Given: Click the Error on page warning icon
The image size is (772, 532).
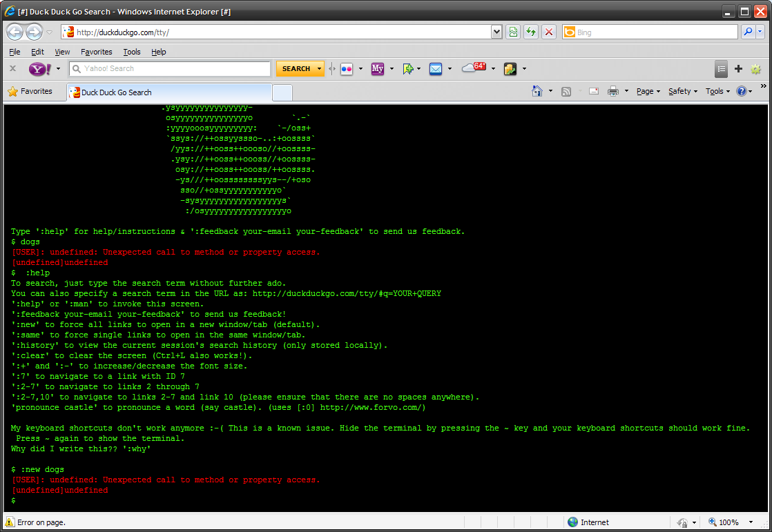Looking at the screenshot, I should click(10, 522).
